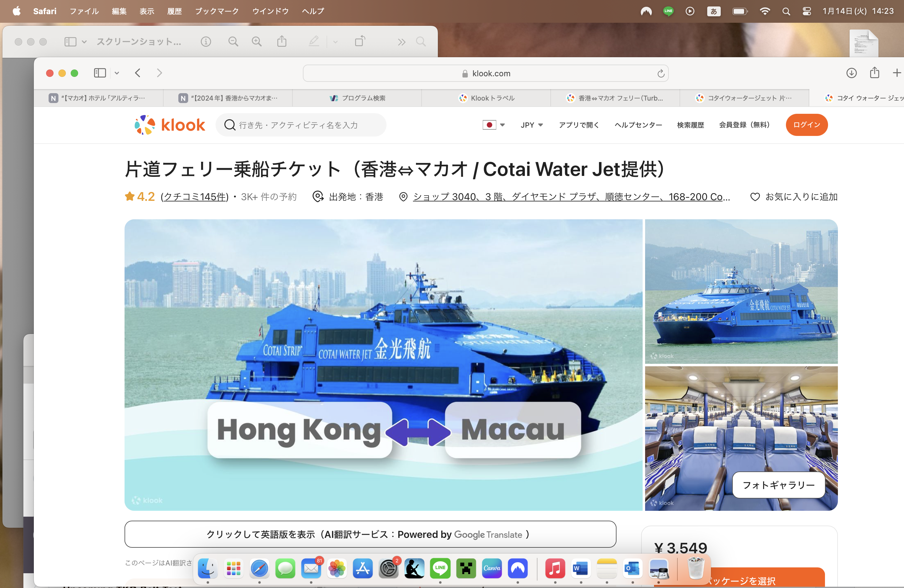Click button to show English version
Screen dimensions: 904x588
[x=370, y=534]
